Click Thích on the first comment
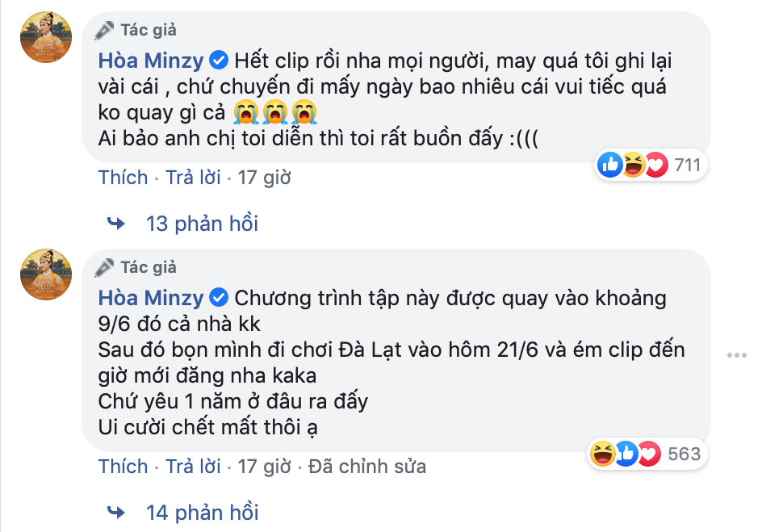 [x=123, y=177]
